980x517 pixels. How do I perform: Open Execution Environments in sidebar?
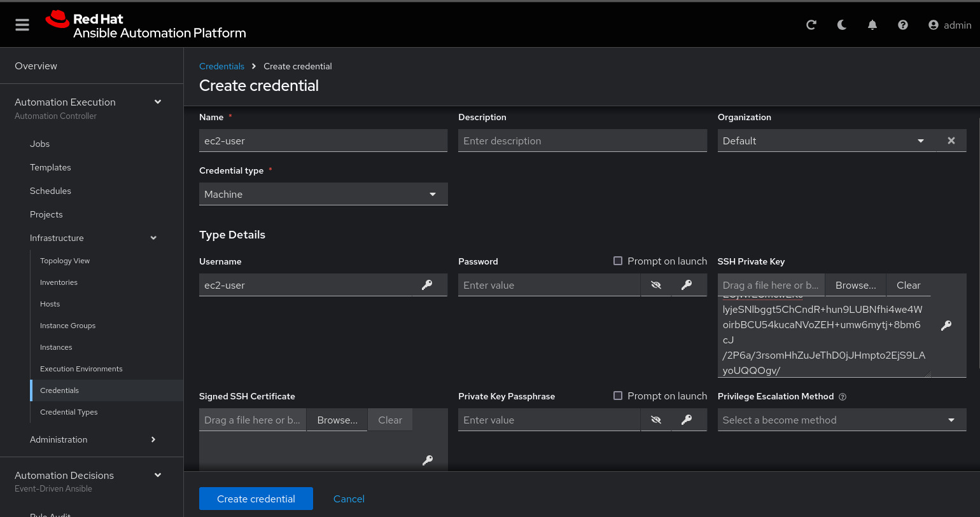coord(81,369)
